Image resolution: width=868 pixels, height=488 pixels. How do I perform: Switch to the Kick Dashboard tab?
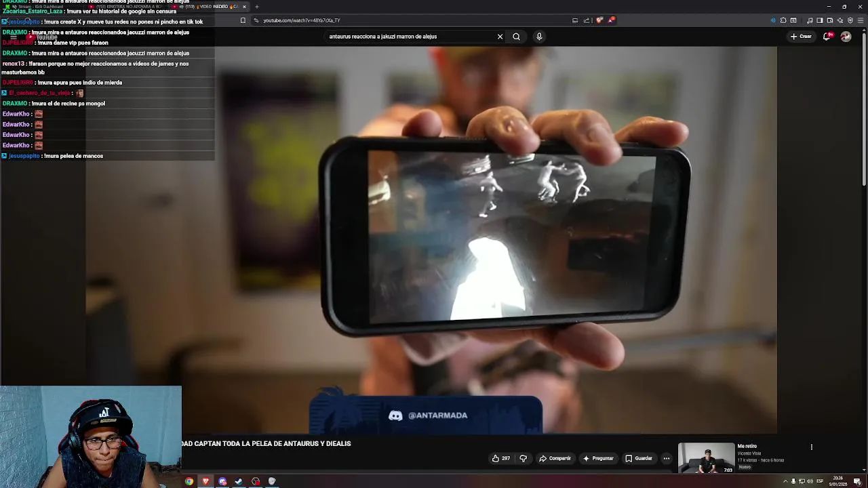pos(41,7)
